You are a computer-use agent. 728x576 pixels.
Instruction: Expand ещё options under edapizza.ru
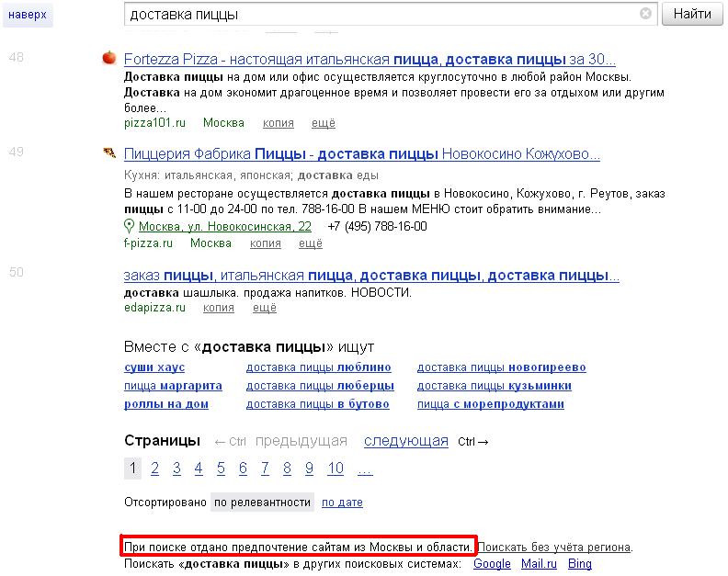point(265,308)
